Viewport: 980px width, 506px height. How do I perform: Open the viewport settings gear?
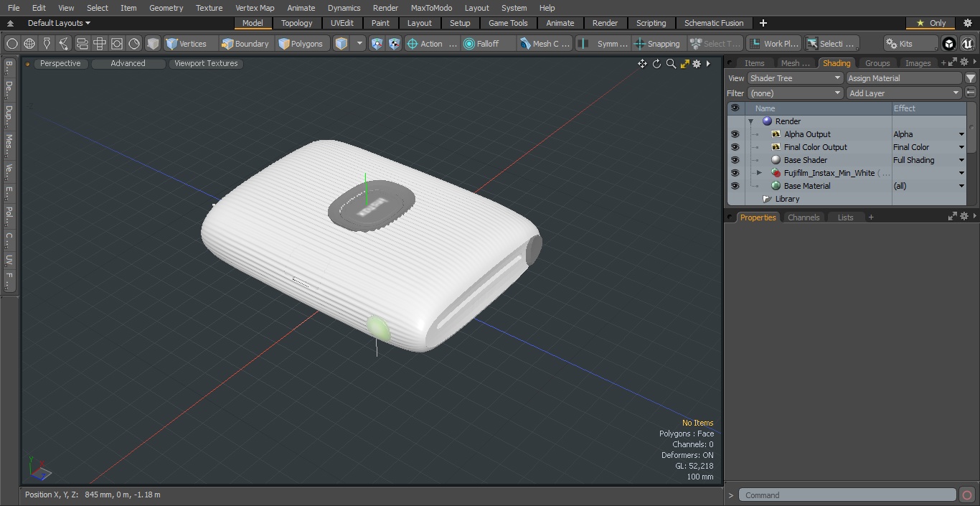[697, 64]
